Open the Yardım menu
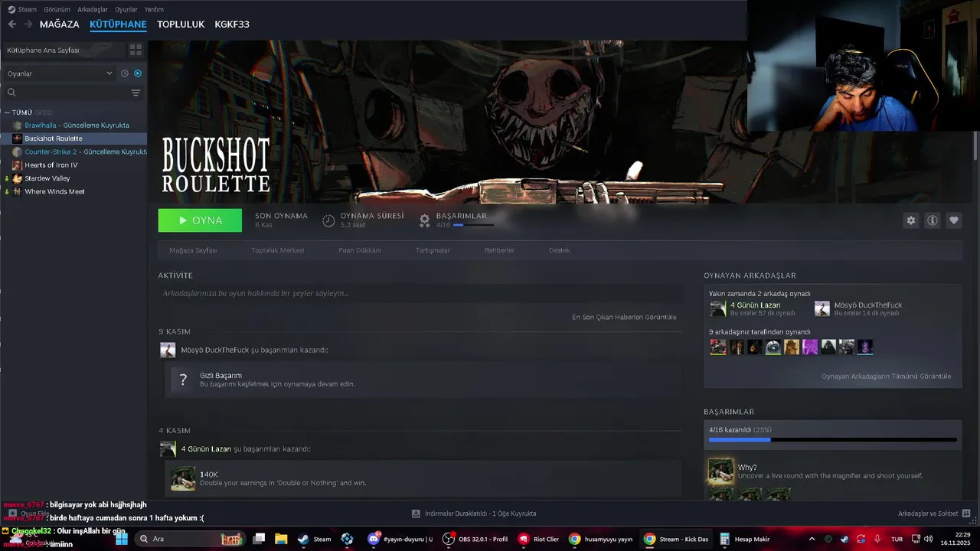This screenshot has width=980, height=551. (x=154, y=9)
